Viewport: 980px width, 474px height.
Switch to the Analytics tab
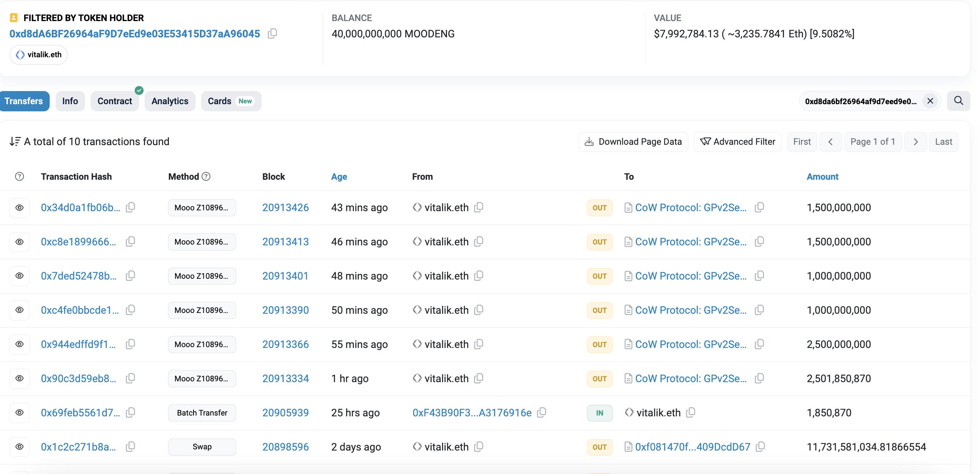(170, 101)
